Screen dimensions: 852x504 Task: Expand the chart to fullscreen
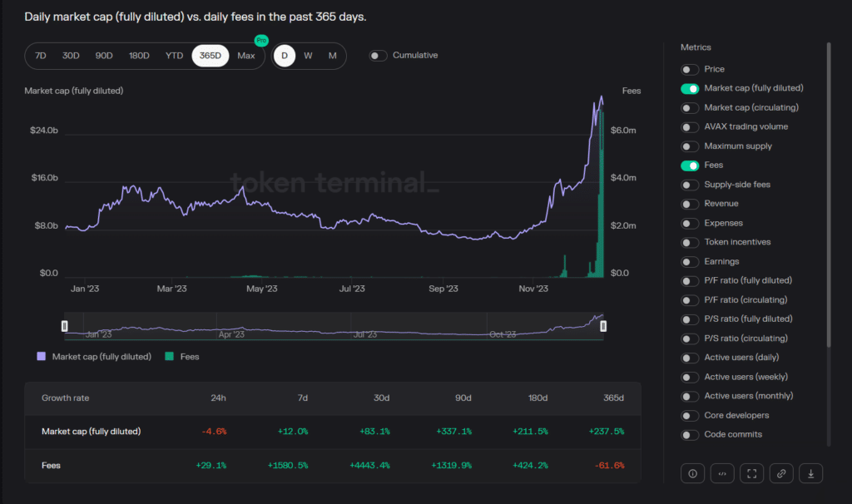(x=751, y=472)
